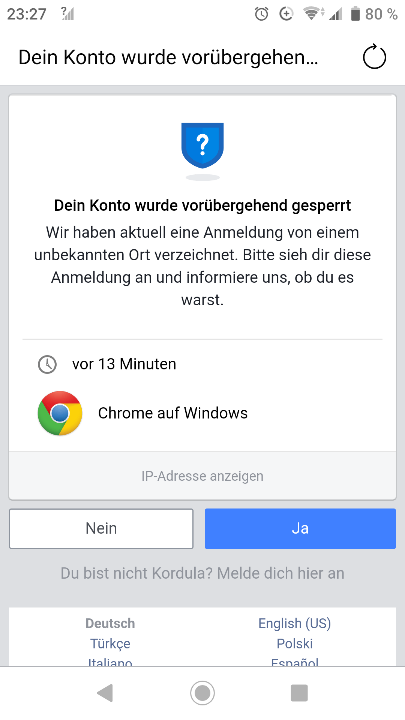Open the Melde dich hier an link
The width and height of the screenshot is (405, 720).
[x=281, y=573]
